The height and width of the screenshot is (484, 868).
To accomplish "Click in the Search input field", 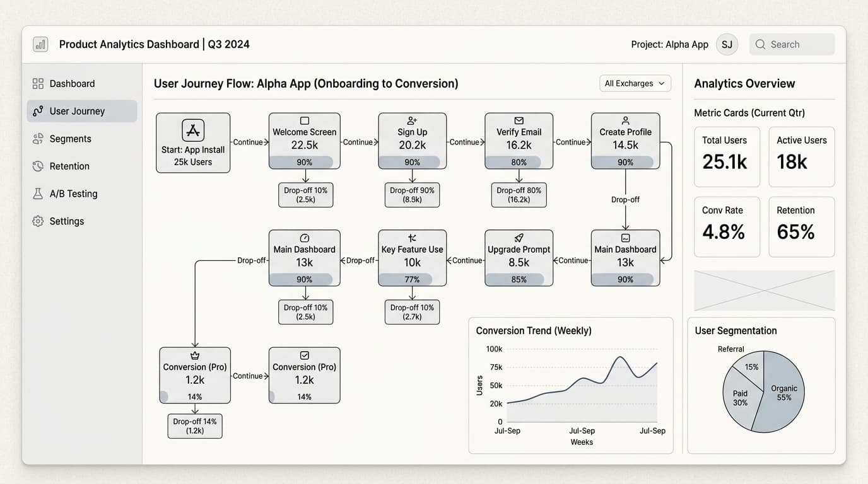I will point(792,44).
